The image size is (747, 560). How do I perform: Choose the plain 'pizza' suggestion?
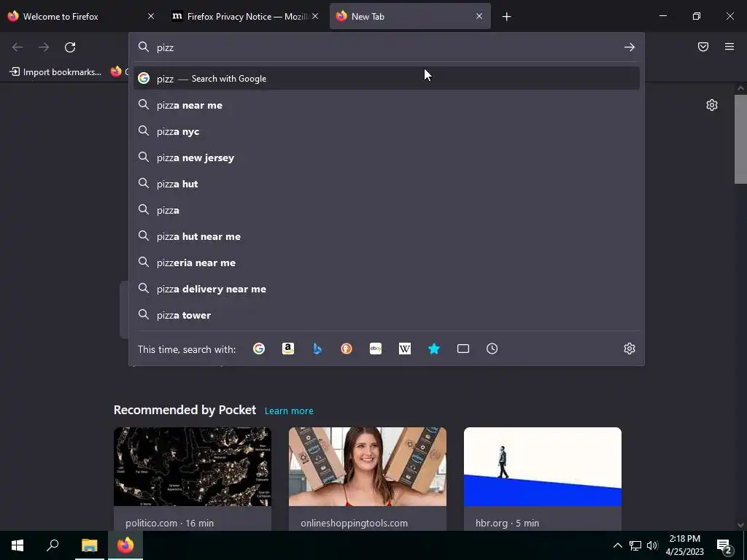click(387, 210)
